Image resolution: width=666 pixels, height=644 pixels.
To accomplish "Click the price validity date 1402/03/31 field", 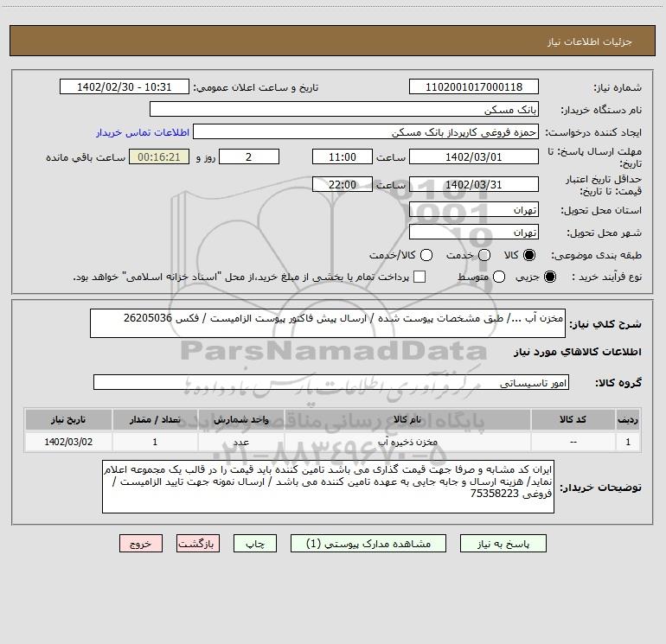I will [474, 184].
